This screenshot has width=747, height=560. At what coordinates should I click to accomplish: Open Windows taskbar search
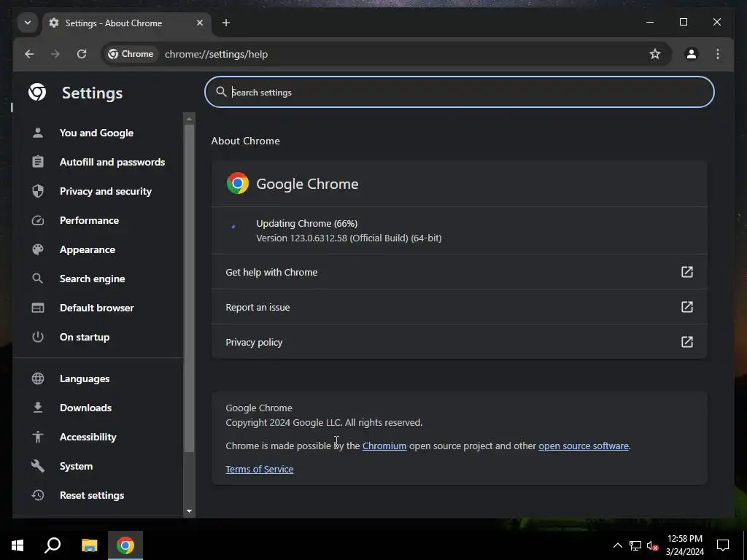coord(53,545)
